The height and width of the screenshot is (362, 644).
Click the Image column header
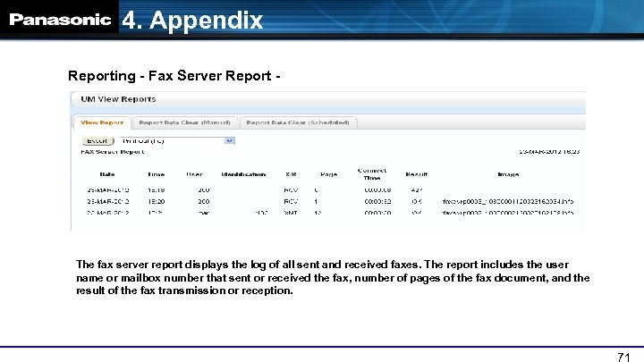(x=508, y=174)
